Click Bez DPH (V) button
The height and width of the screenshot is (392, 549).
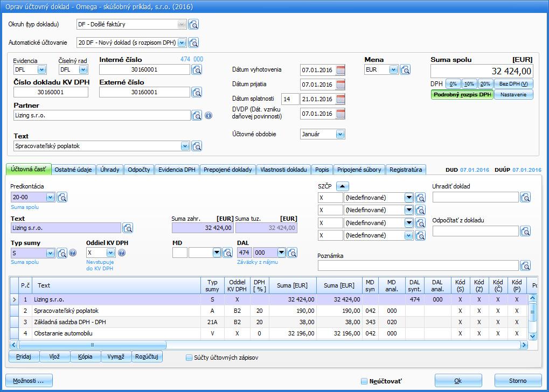[x=513, y=84]
